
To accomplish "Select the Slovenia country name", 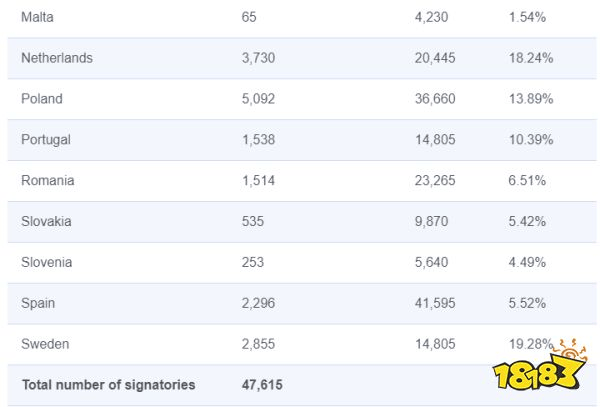I will [x=47, y=263].
